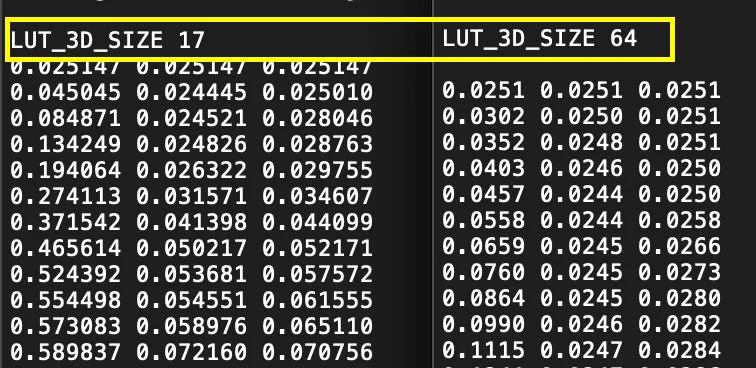Click the LUT_3D_SIZE 64 header text

click(540, 38)
